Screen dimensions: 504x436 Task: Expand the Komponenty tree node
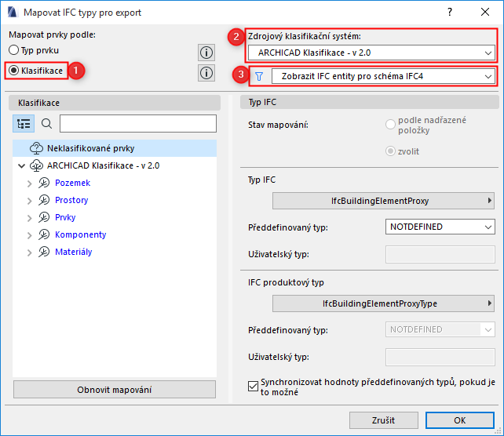pyautogui.click(x=30, y=235)
